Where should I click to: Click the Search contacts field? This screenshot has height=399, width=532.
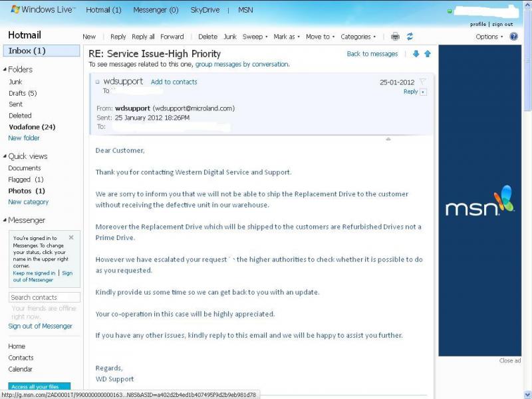click(45, 297)
